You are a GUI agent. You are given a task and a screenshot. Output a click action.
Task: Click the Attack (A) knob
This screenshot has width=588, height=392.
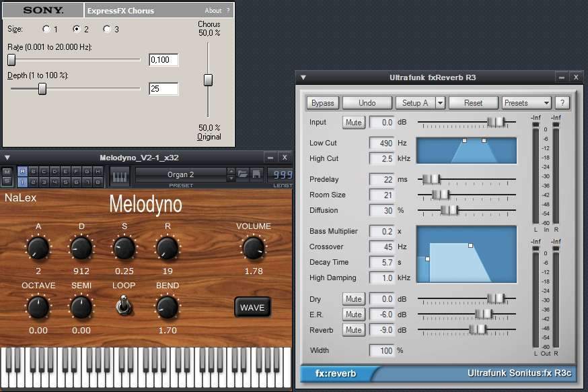[x=38, y=248]
